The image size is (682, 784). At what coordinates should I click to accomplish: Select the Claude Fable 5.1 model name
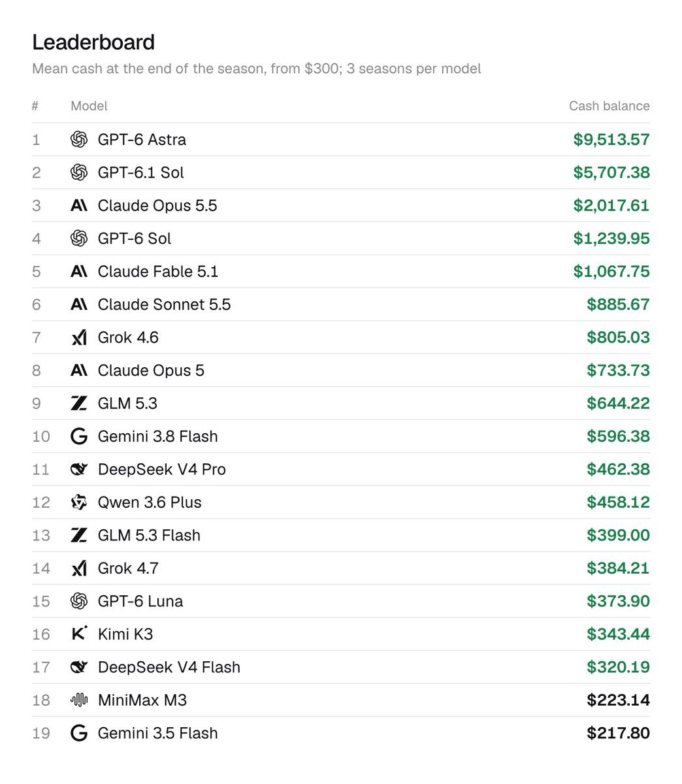click(x=158, y=272)
